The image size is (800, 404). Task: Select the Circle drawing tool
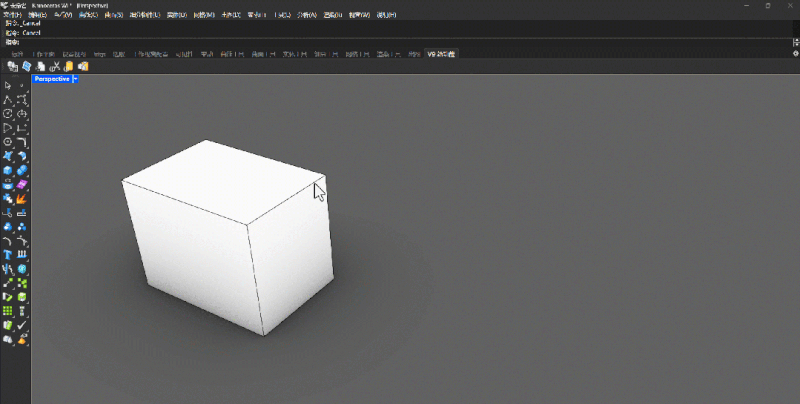click(x=8, y=114)
